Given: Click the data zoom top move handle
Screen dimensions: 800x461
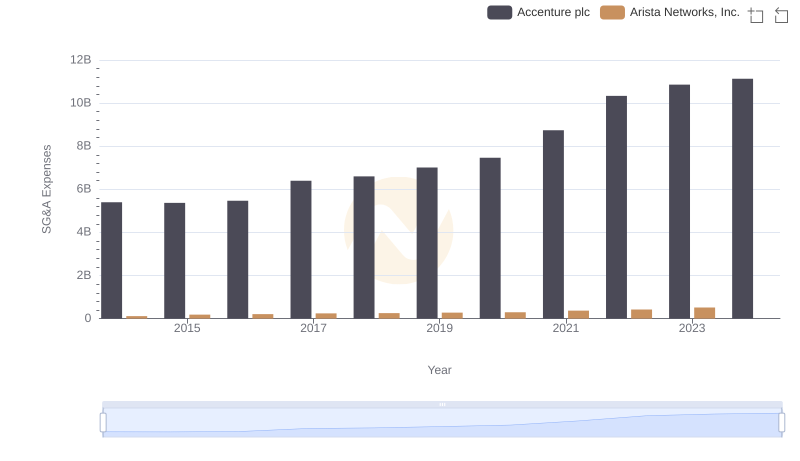Looking at the screenshot, I should [x=442, y=404].
